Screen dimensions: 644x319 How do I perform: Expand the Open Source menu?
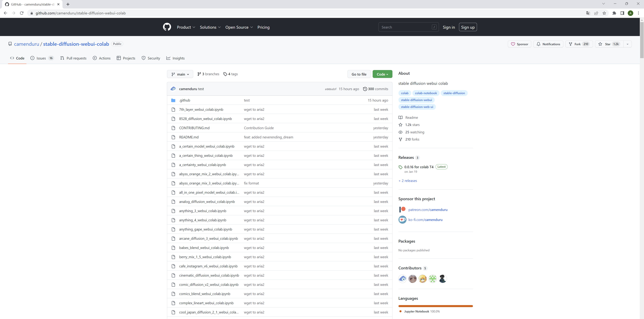point(239,27)
